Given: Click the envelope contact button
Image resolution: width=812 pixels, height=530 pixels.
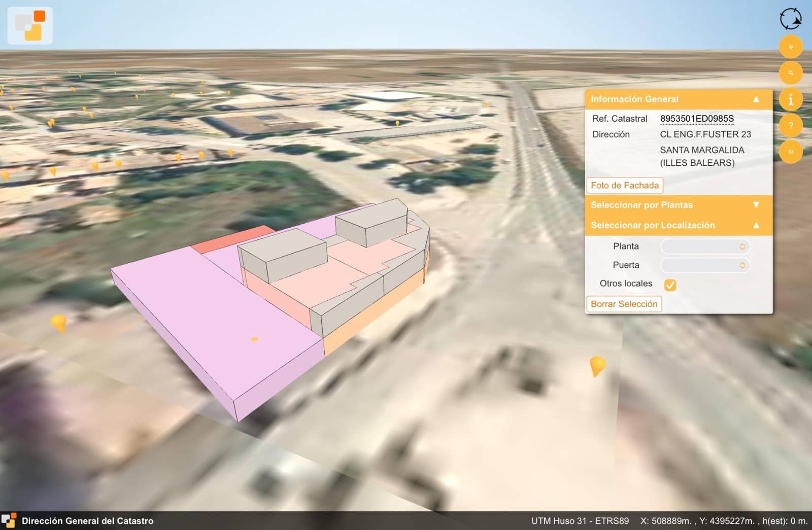Looking at the screenshot, I should coord(790,152).
